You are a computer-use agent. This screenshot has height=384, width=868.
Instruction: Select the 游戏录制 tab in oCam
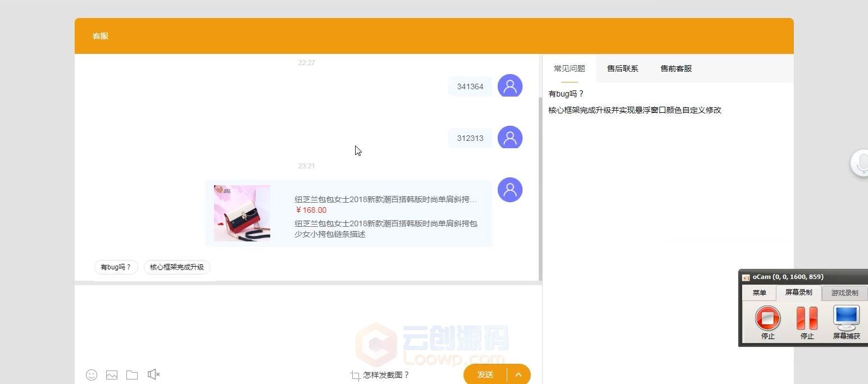[x=844, y=293]
